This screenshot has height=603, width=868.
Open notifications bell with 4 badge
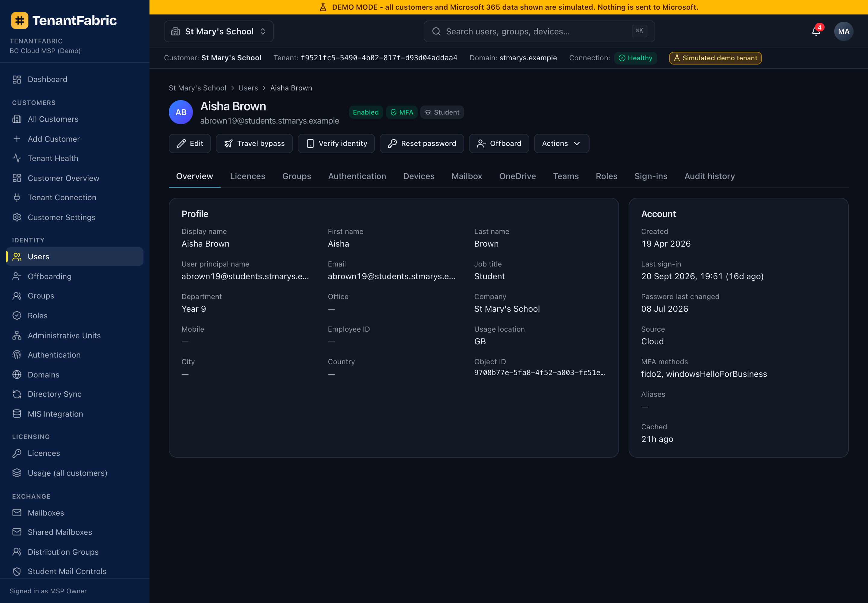816,31
